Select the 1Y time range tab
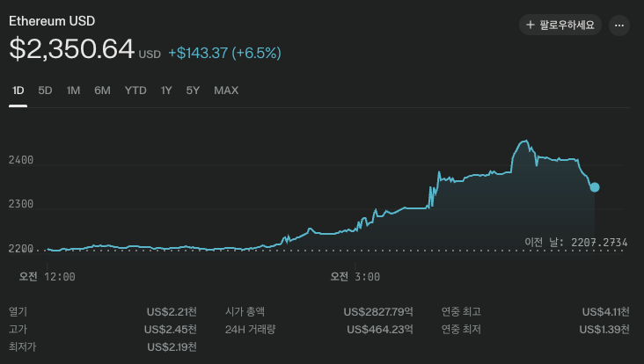The image size is (644, 364). [x=166, y=91]
